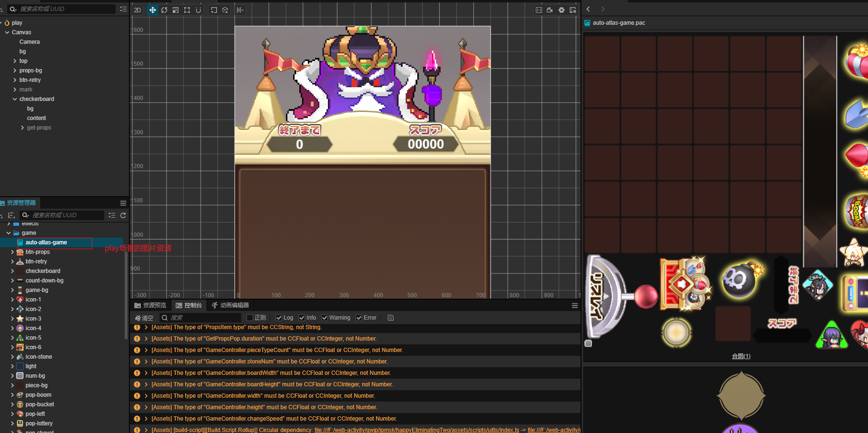868x433 pixels.
Task: Select the pop-lottery asset
Action: tap(39, 423)
